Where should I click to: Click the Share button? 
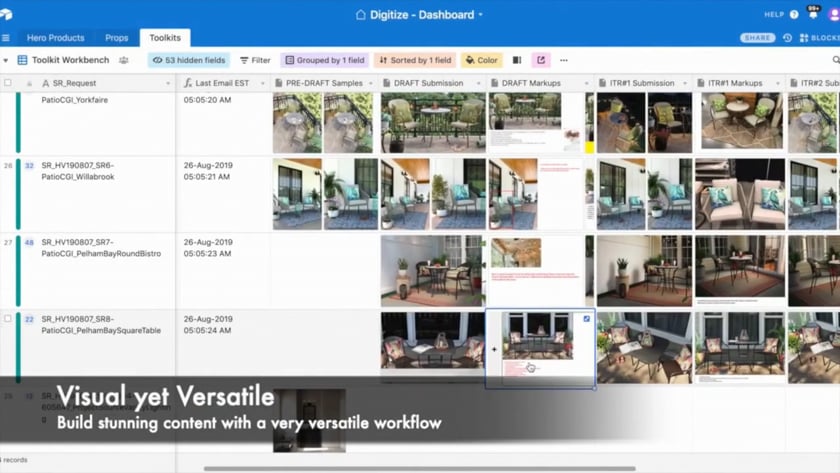coord(757,38)
